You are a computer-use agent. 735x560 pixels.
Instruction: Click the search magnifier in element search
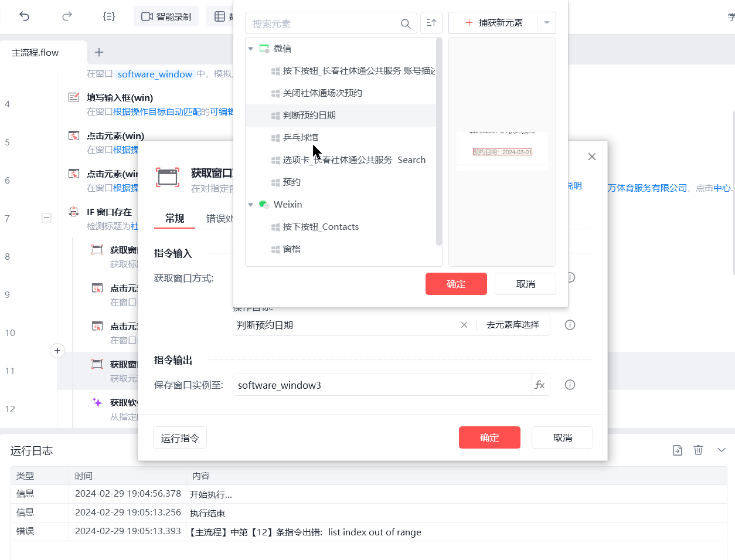405,23
